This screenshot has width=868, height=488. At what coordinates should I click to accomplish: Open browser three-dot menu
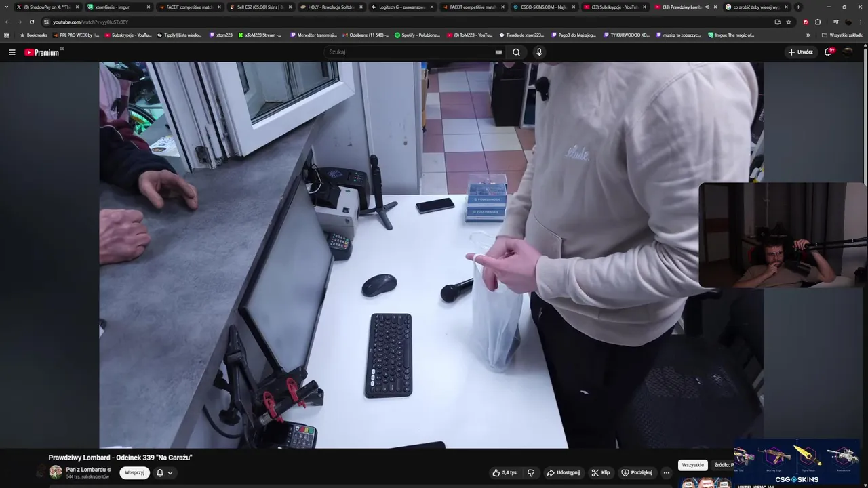pos(861,22)
